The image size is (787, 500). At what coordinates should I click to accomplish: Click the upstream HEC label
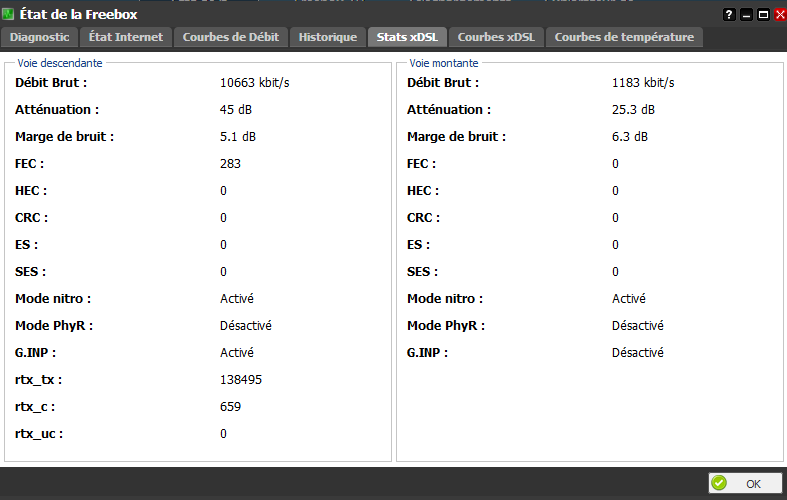pos(423,191)
